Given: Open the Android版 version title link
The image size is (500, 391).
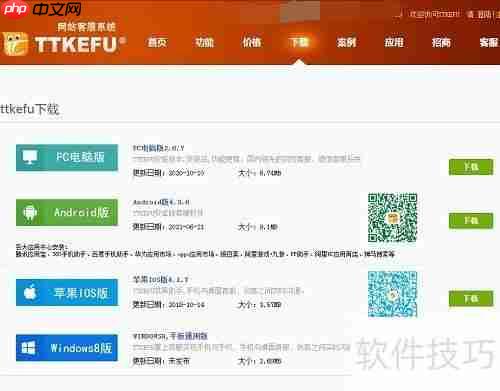Looking at the screenshot, I should point(161,202).
